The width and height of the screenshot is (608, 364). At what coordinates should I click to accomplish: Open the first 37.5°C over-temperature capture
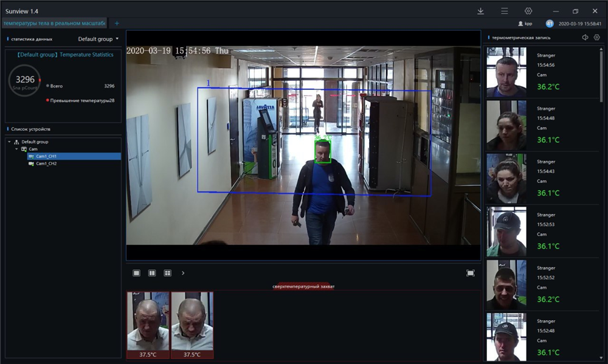148,325
